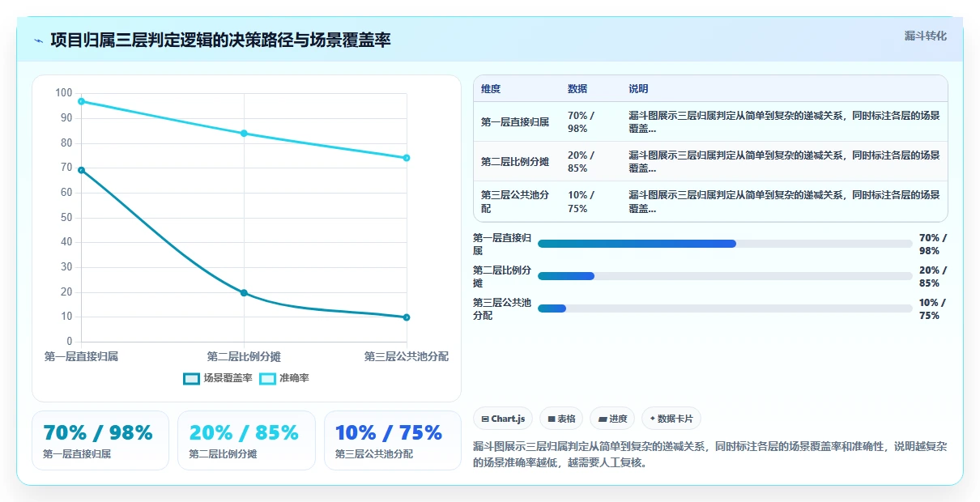
Task: Select the 第三层公共池分配 table row label
Action: (x=515, y=202)
